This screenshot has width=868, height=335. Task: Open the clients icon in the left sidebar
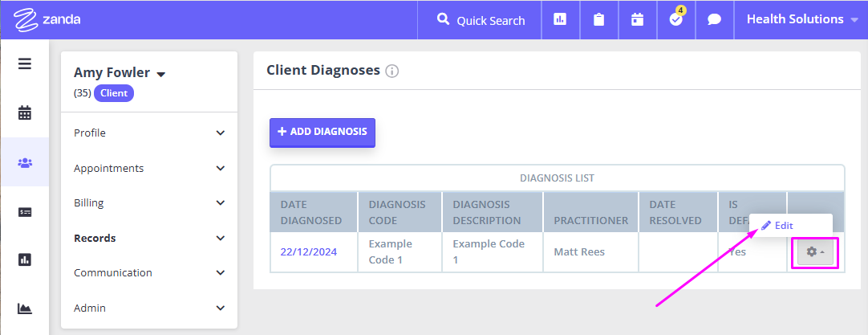pos(25,162)
